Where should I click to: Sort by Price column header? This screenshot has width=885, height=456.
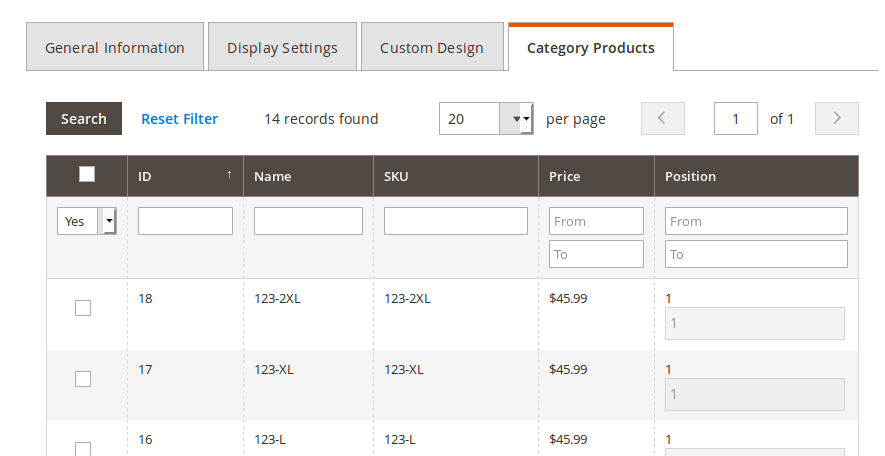click(x=596, y=176)
